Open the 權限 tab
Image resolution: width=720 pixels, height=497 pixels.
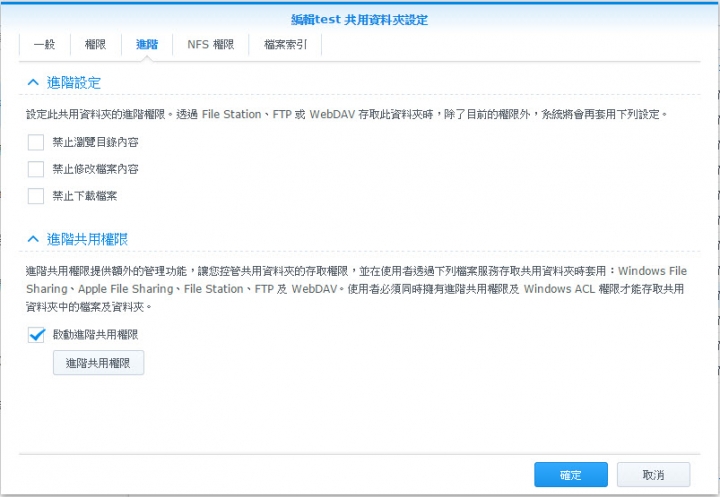pos(96,45)
